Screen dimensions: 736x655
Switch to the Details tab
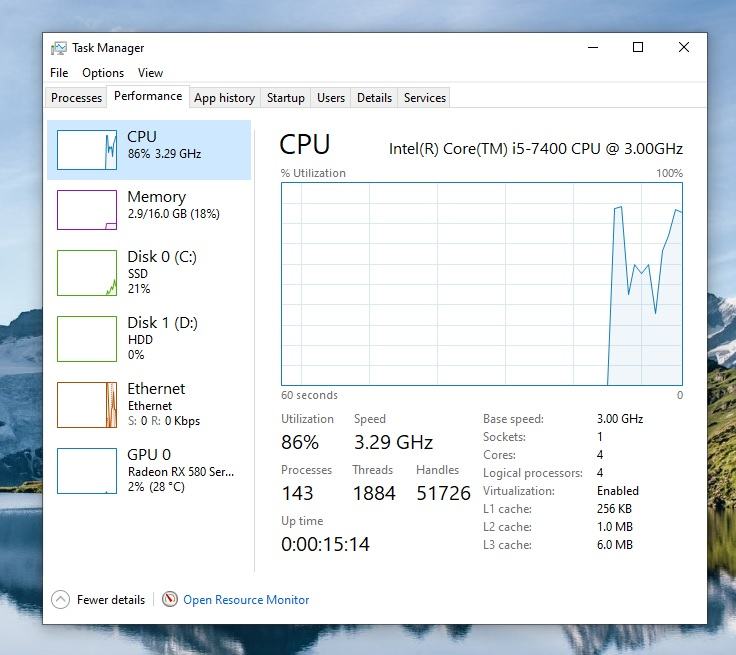[374, 98]
